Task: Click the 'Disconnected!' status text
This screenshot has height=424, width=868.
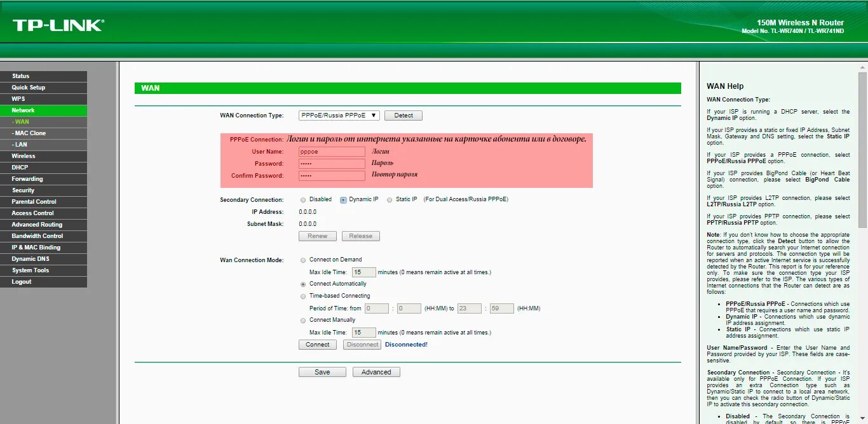Action: pyautogui.click(x=406, y=345)
